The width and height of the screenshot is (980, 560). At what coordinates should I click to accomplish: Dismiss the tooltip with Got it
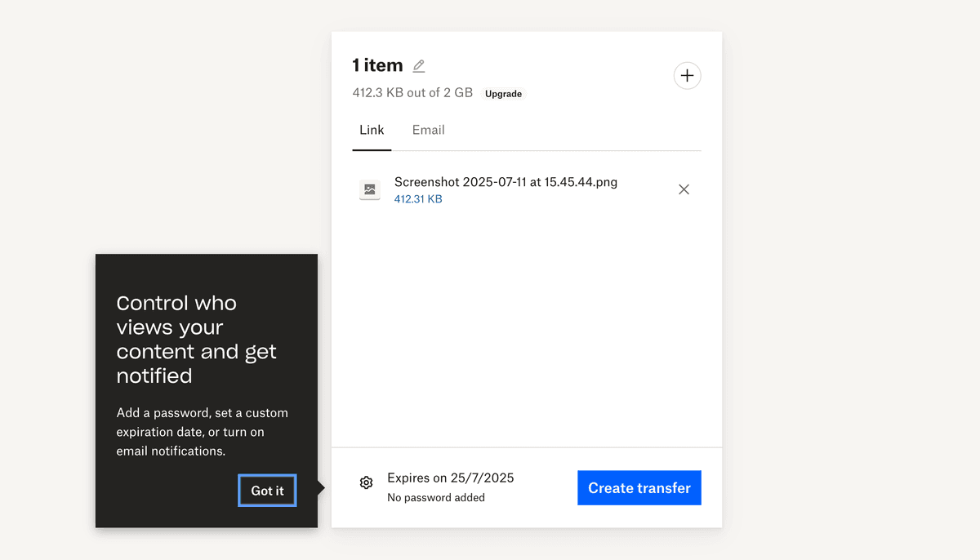267,491
